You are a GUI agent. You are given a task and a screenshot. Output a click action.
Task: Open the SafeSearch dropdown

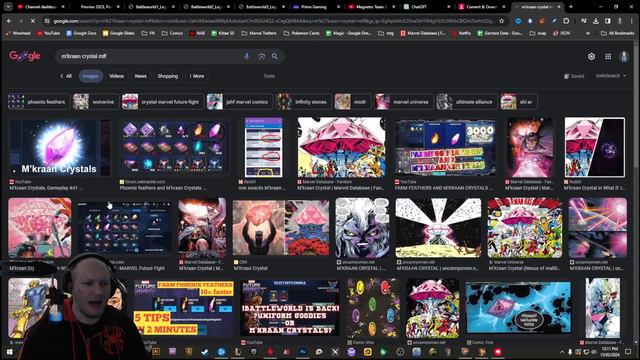[x=611, y=76]
